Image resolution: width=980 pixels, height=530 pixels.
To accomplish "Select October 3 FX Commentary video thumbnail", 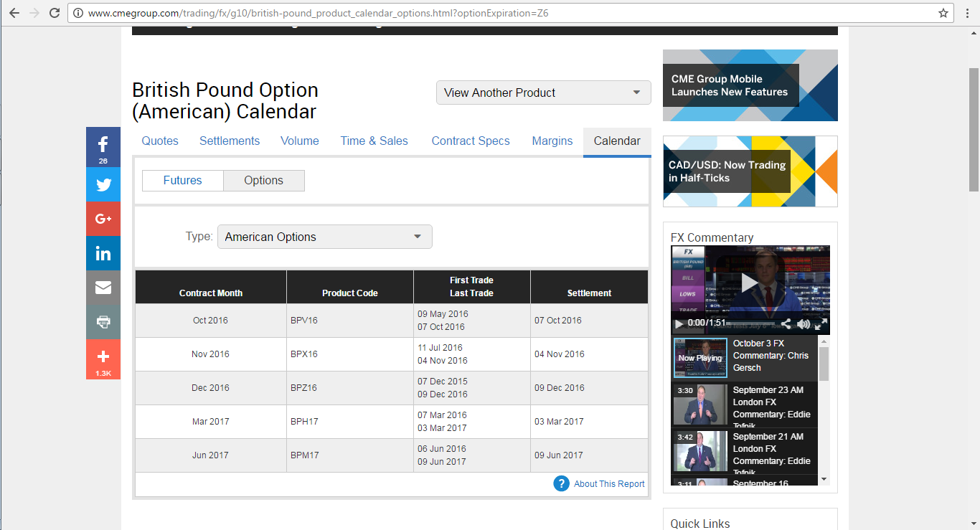I will pos(701,358).
